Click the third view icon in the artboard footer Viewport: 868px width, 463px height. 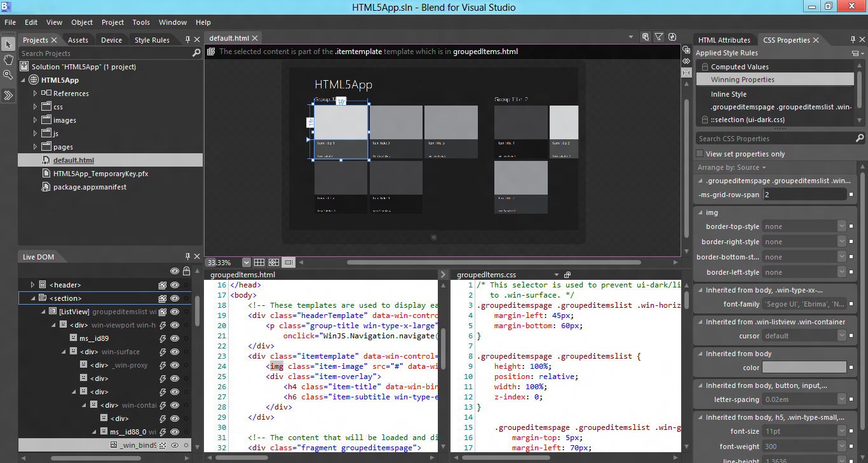coord(288,262)
